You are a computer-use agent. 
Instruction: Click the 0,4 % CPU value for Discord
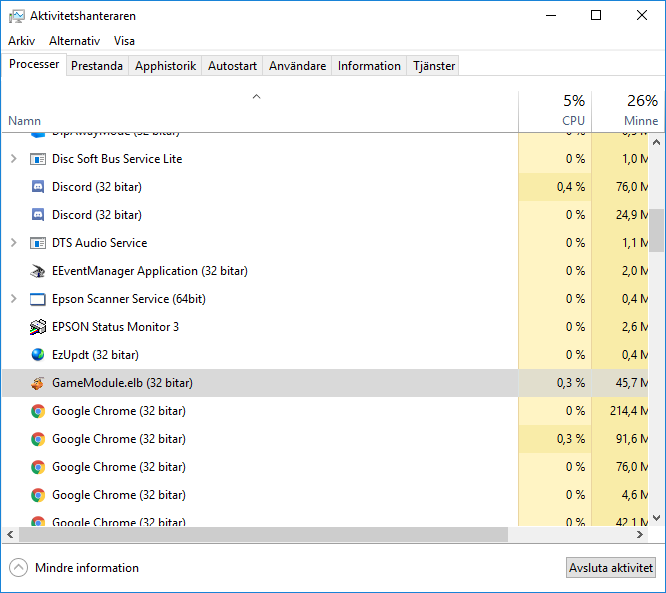click(x=571, y=187)
